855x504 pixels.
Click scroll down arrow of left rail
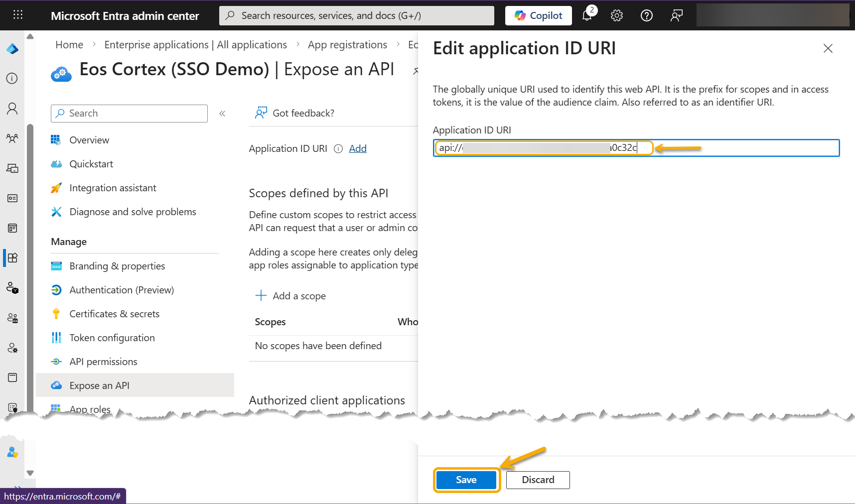point(30,473)
